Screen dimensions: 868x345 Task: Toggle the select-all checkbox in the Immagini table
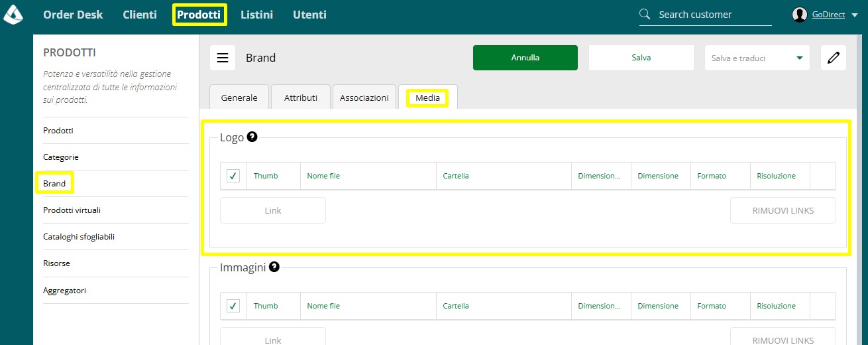point(233,306)
